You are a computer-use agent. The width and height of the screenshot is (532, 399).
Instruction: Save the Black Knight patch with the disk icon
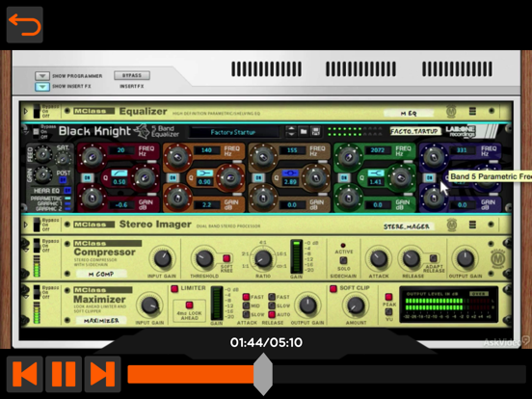[x=316, y=131]
